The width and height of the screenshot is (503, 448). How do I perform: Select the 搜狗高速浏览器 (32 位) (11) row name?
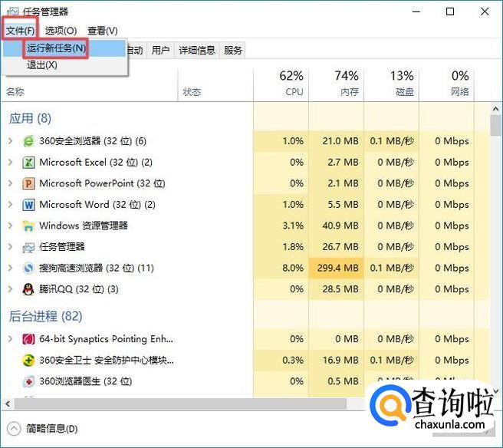point(97,268)
